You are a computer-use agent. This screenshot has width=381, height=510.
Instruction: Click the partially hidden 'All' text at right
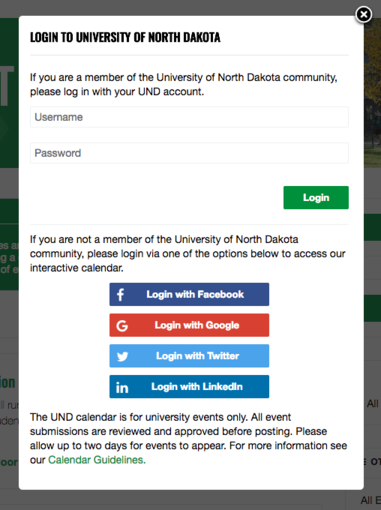373,404
